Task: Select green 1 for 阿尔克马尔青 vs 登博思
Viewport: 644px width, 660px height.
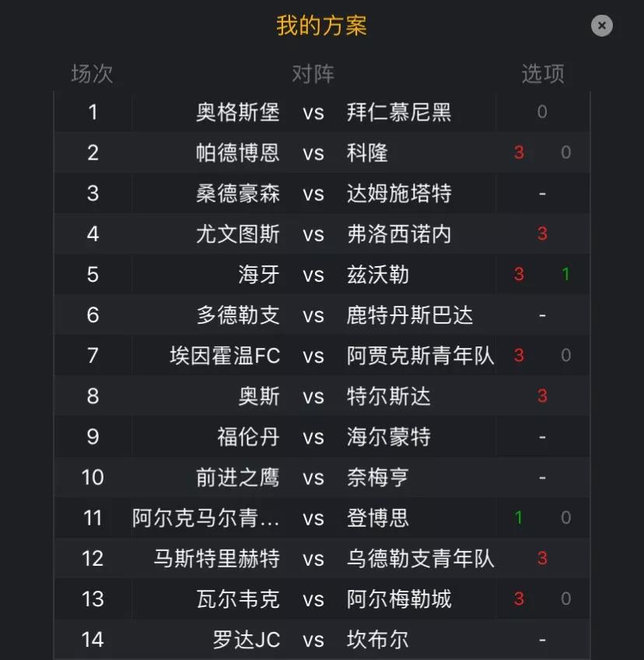Action: click(519, 518)
